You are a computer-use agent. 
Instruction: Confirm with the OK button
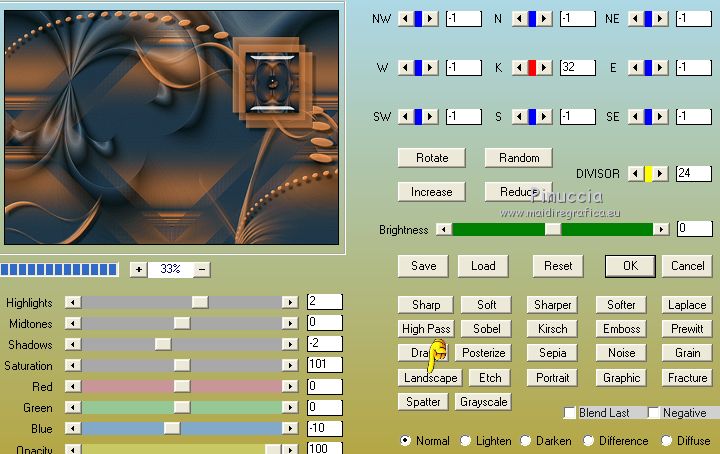click(630, 266)
